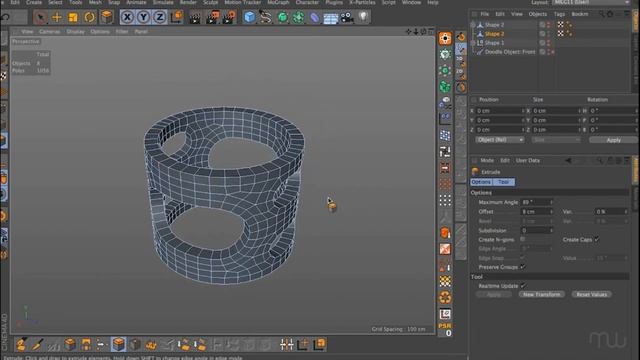
Task: Open the spline pen tool icon
Action: point(266,17)
